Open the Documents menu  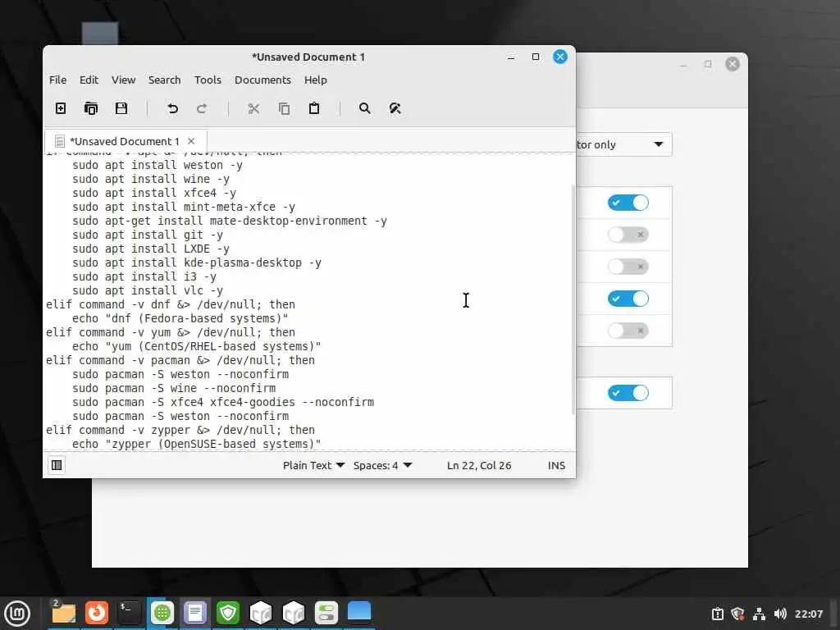click(262, 80)
